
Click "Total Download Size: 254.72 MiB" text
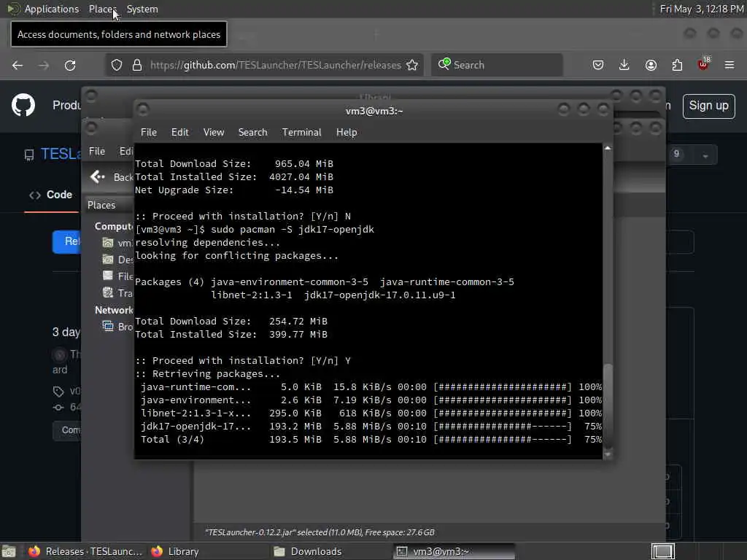pos(231,322)
